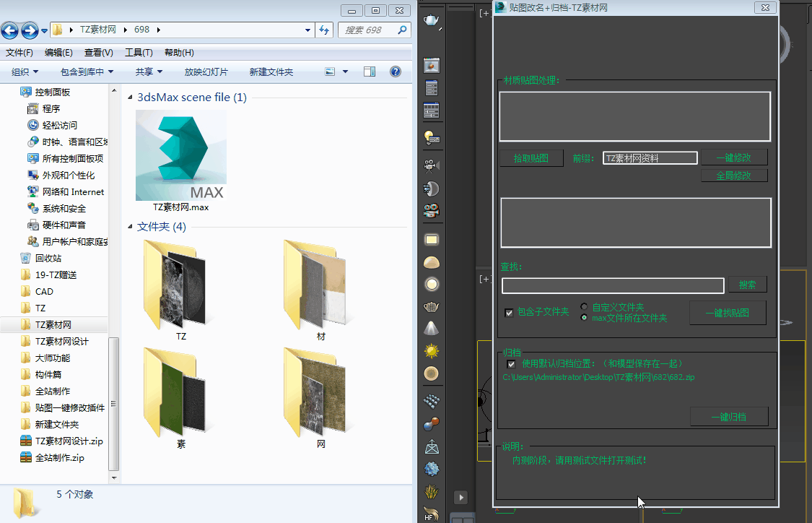Select the wireframe teapot mesh icon
The height and width of the screenshot is (523, 812).
tap(432, 307)
